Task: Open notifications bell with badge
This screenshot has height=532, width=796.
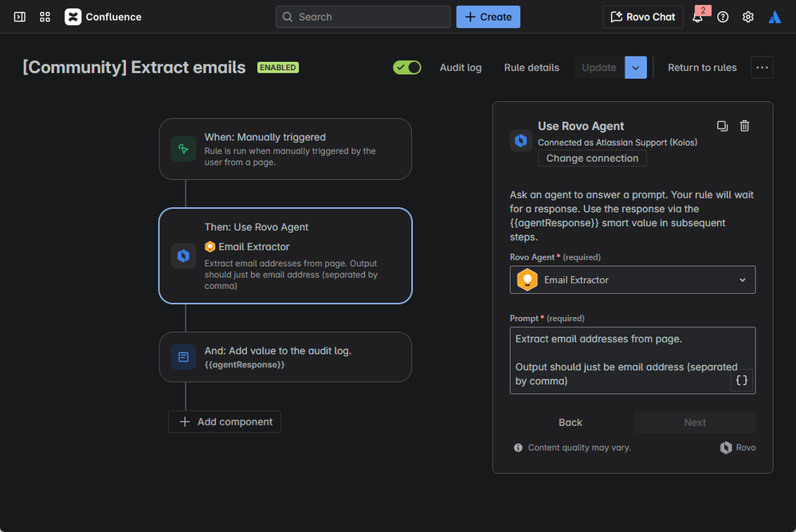Action: 698,17
